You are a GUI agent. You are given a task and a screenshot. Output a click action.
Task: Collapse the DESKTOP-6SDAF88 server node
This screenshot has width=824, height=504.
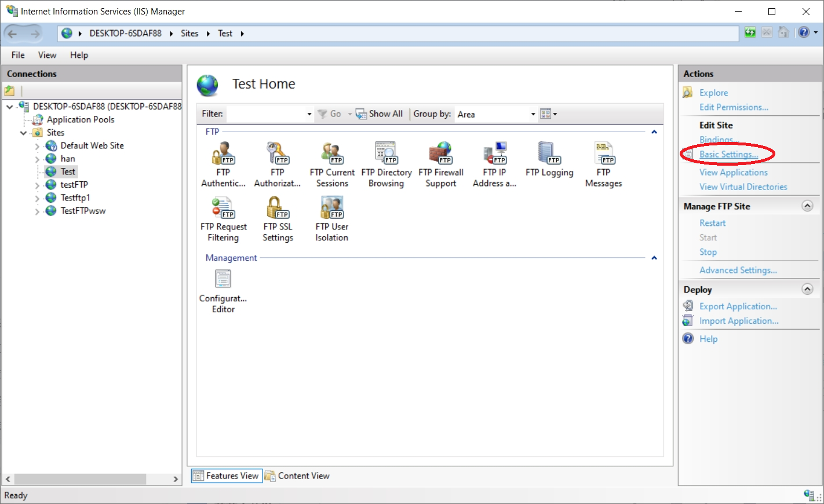[x=9, y=107]
